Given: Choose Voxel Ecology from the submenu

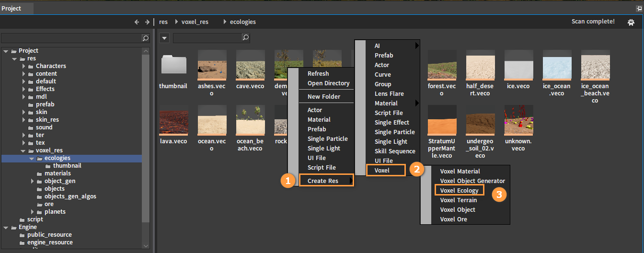Looking at the screenshot, I should point(459,190).
